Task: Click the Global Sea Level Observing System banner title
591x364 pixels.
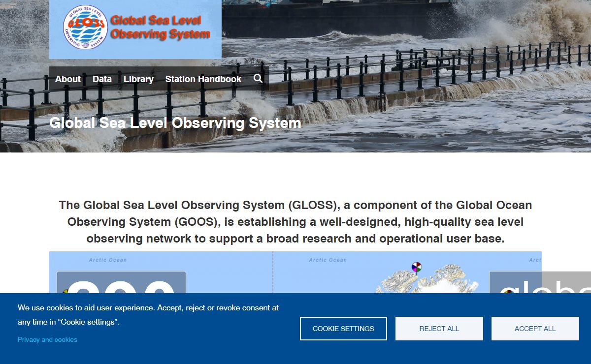Action: tap(160, 28)
